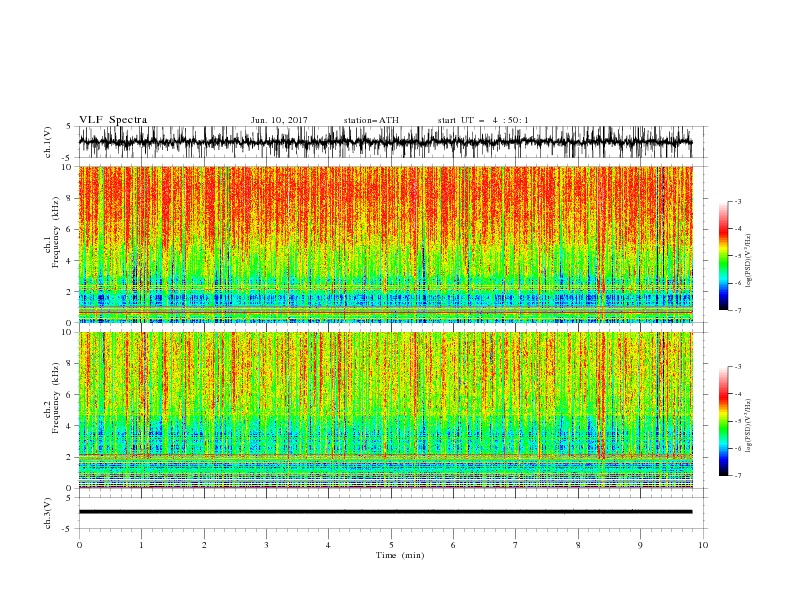The image size is (792, 612).
Task: Click the ch.1 voltage waveform trace
Action: click(385, 142)
